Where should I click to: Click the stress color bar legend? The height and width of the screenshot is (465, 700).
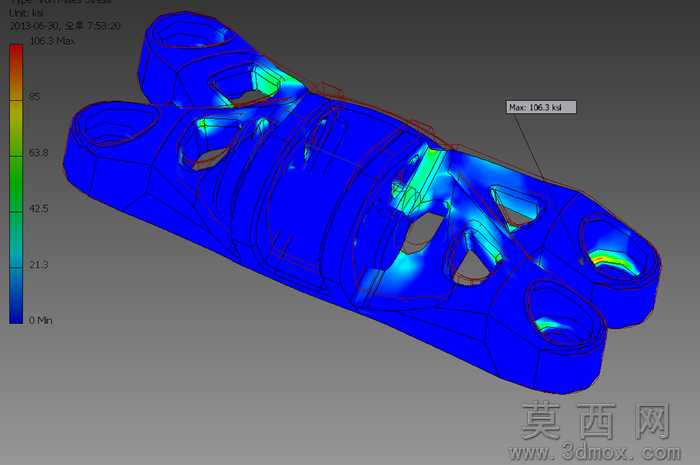16,184
